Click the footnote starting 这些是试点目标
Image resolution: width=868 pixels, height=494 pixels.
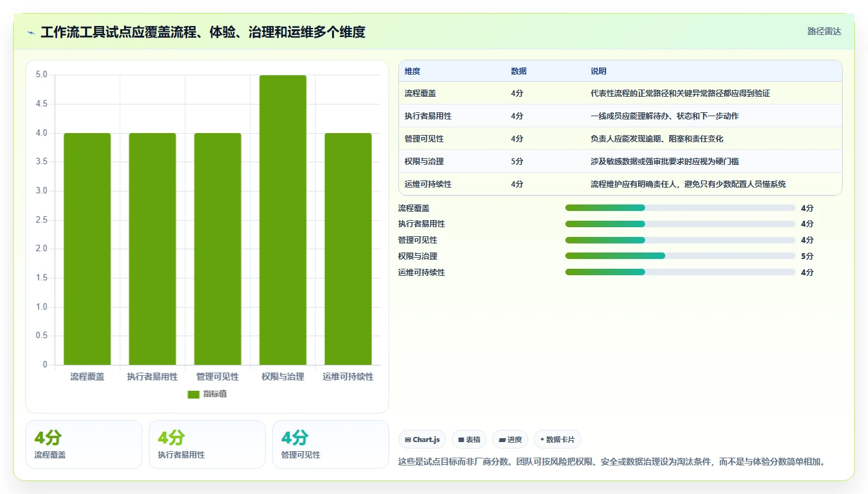click(611, 462)
